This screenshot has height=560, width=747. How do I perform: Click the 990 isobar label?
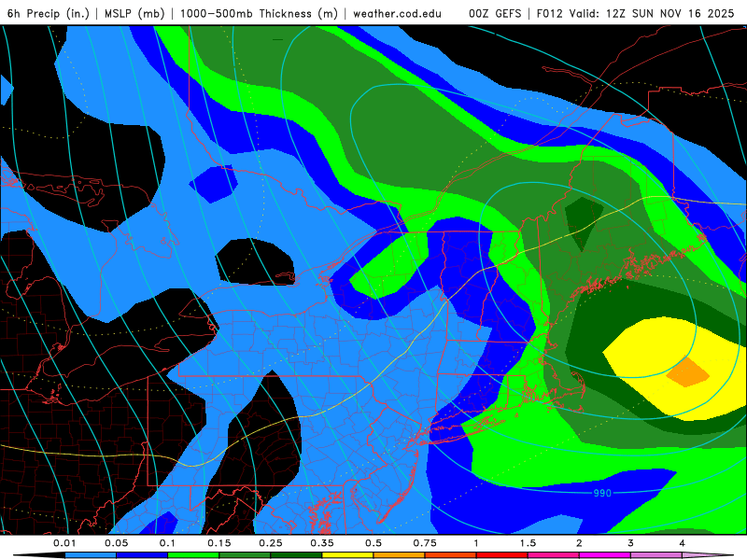(602, 493)
